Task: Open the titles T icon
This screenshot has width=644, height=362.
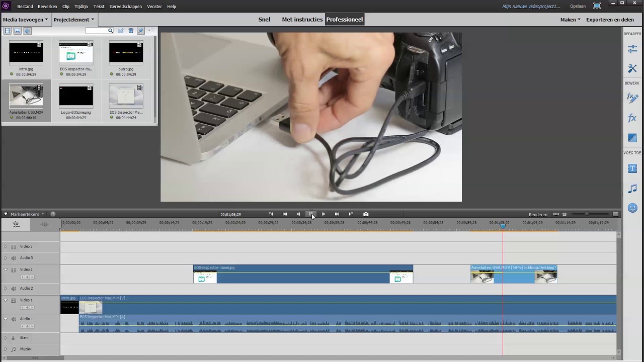Action: 632,168
